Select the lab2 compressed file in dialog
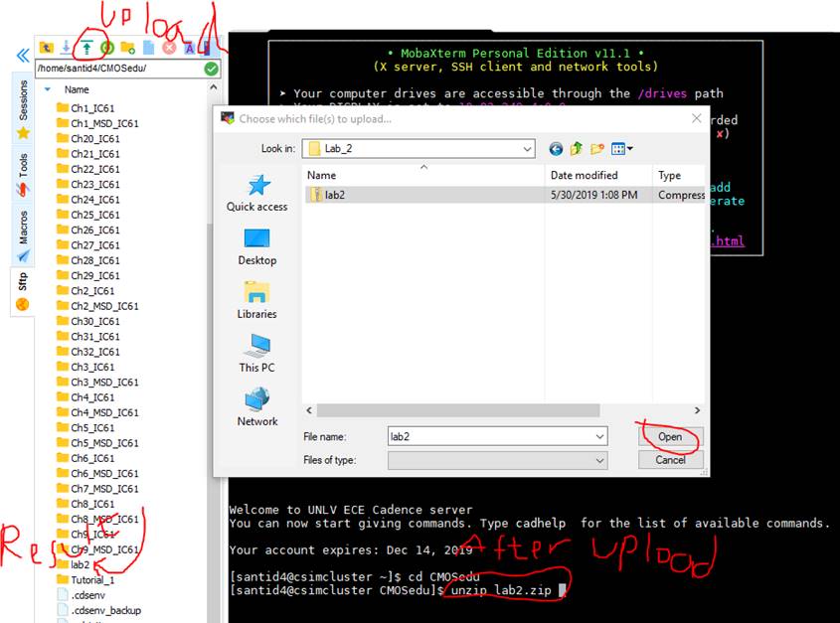 pyautogui.click(x=504, y=195)
